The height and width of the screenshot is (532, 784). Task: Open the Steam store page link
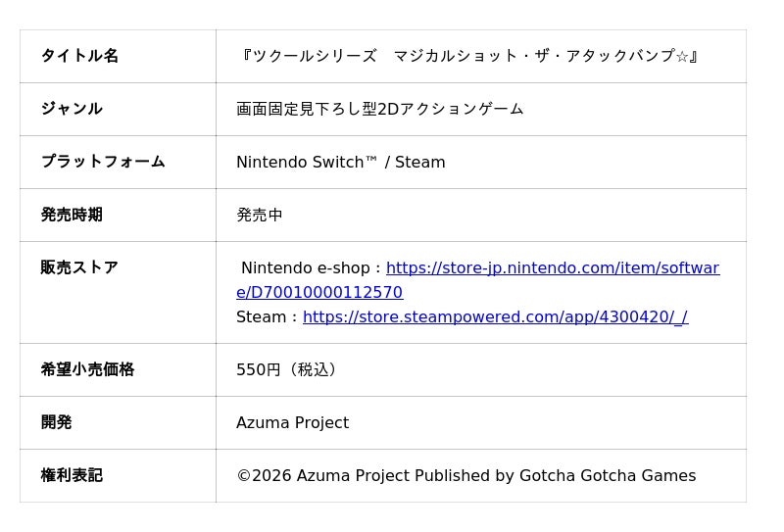(495, 317)
